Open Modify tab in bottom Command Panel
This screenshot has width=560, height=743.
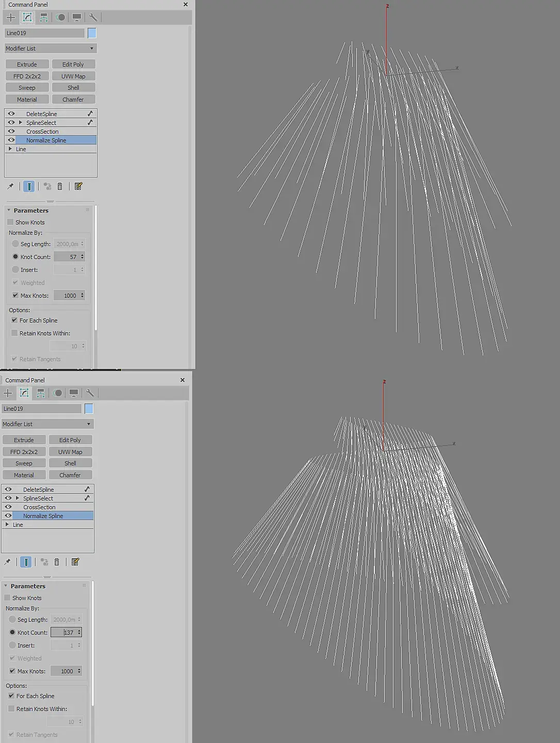tap(24, 393)
